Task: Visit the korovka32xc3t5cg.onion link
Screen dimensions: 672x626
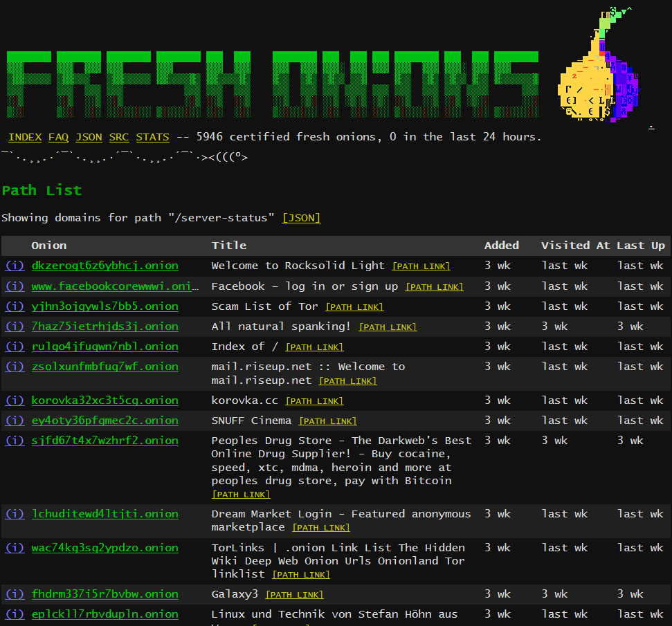Action: tap(105, 401)
